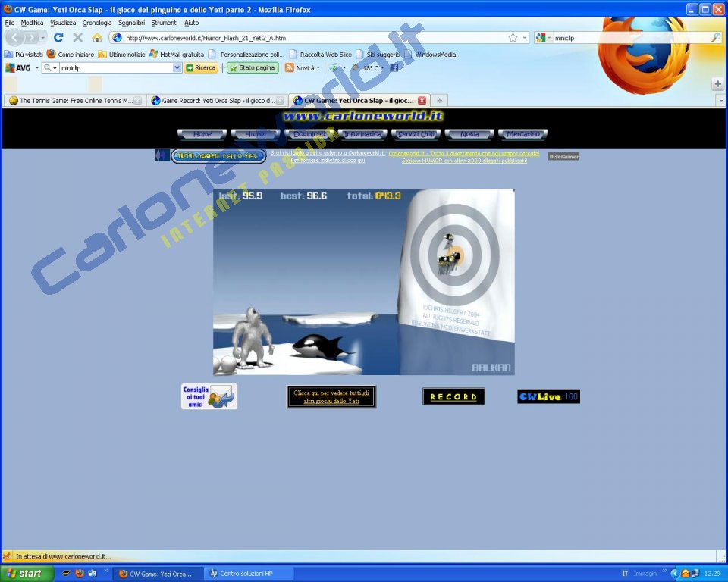Focus the AVG miniclip search field
Image resolution: width=728 pixels, height=582 pixels.
[x=116, y=67]
